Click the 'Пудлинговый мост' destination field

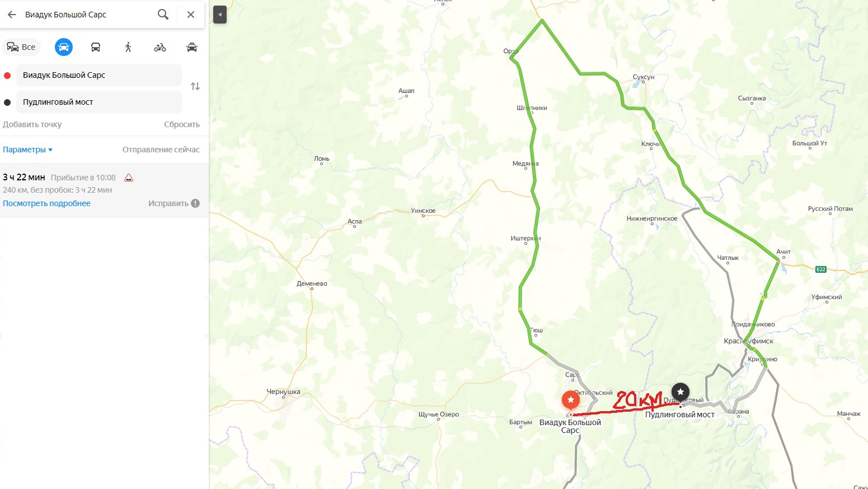[x=98, y=102]
